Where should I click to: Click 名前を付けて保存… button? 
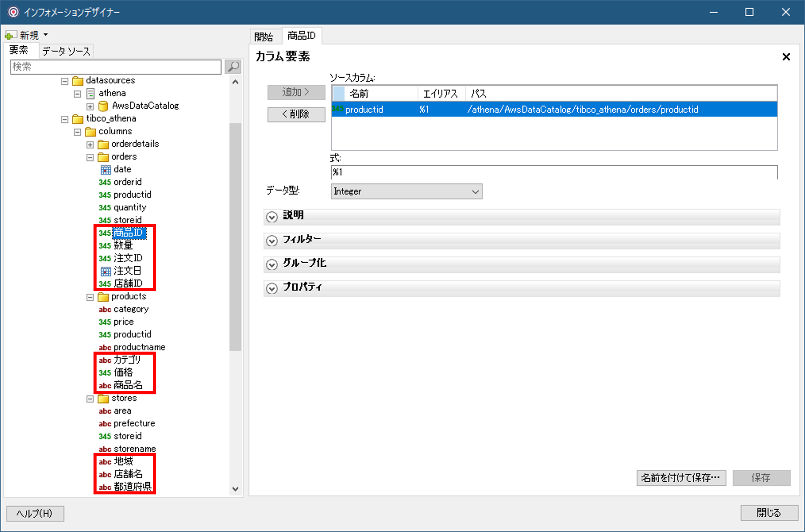coord(681,478)
